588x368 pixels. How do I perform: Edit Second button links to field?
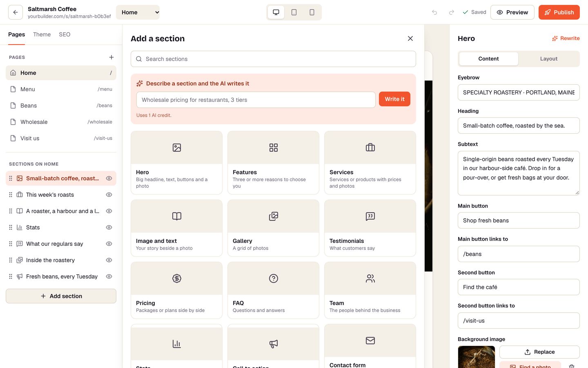pos(519,321)
